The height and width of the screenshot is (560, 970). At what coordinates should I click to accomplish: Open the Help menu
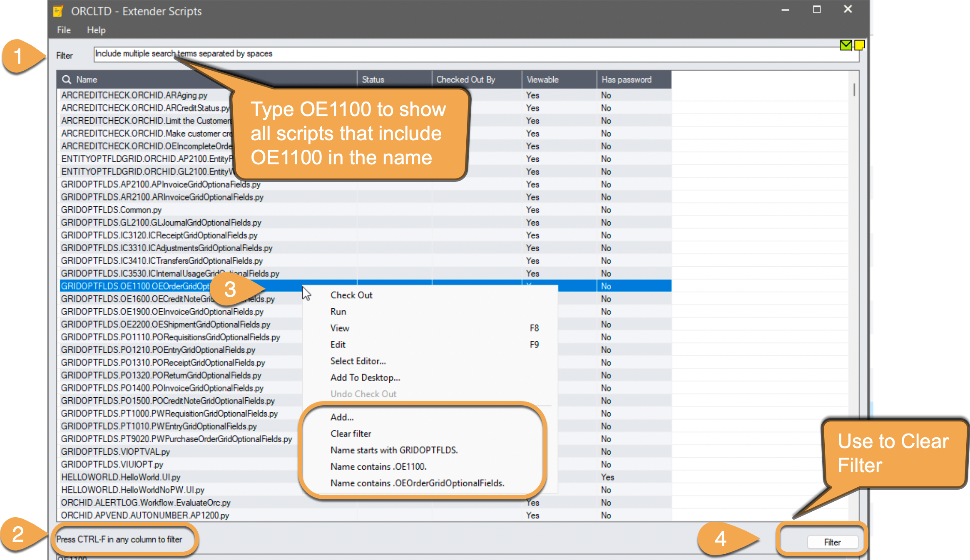click(96, 30)
